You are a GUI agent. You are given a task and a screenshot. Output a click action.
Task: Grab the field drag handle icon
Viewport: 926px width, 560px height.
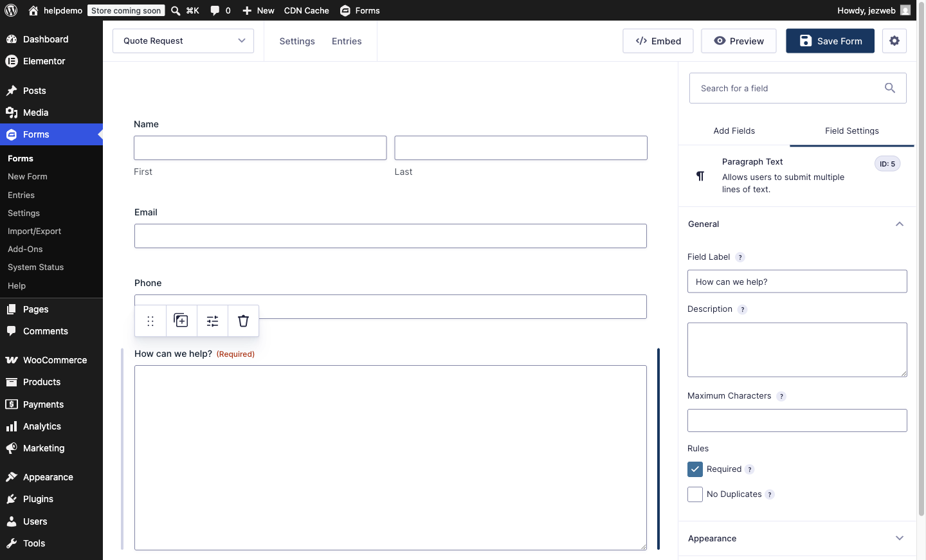click(150, 321)
